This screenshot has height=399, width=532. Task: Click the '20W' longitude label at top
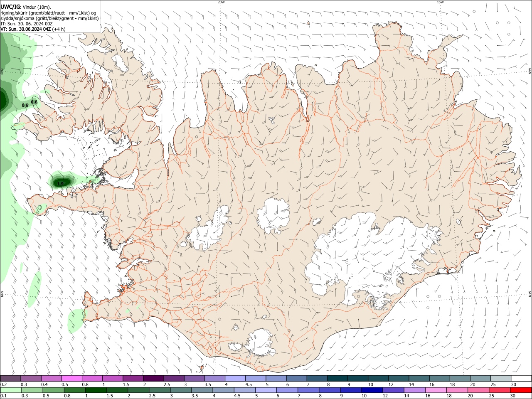[221, 2]
